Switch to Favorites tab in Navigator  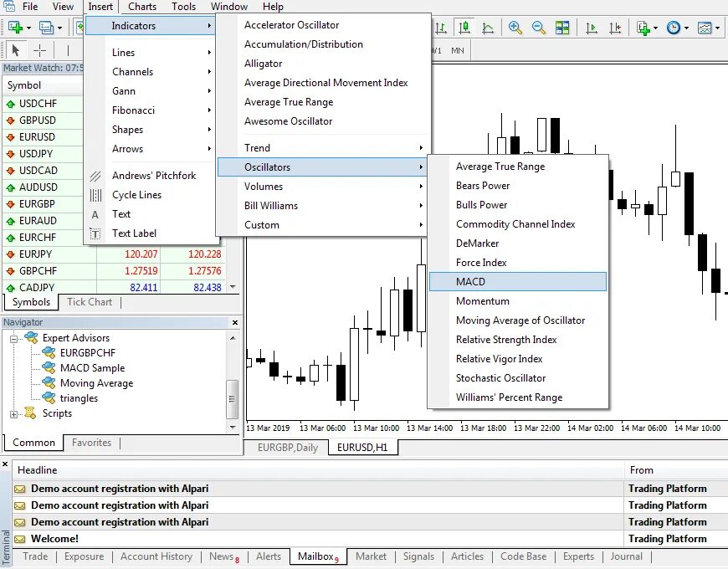(x=91, y=443)
